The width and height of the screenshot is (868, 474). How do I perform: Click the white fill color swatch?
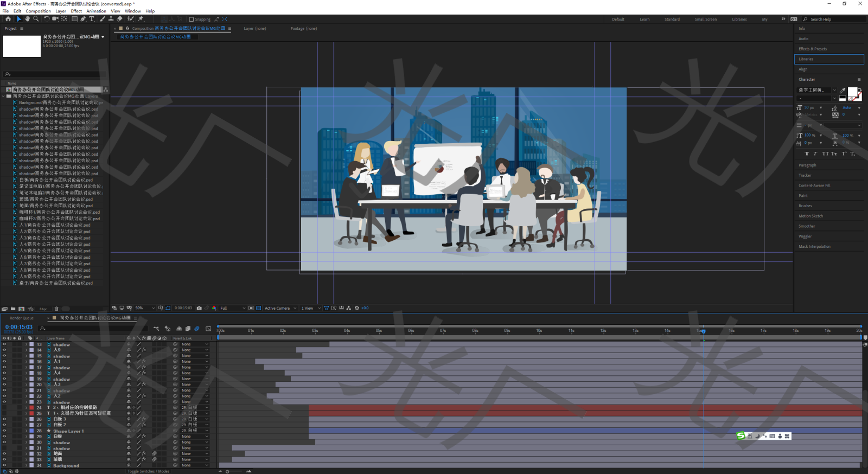coord(852,92)
